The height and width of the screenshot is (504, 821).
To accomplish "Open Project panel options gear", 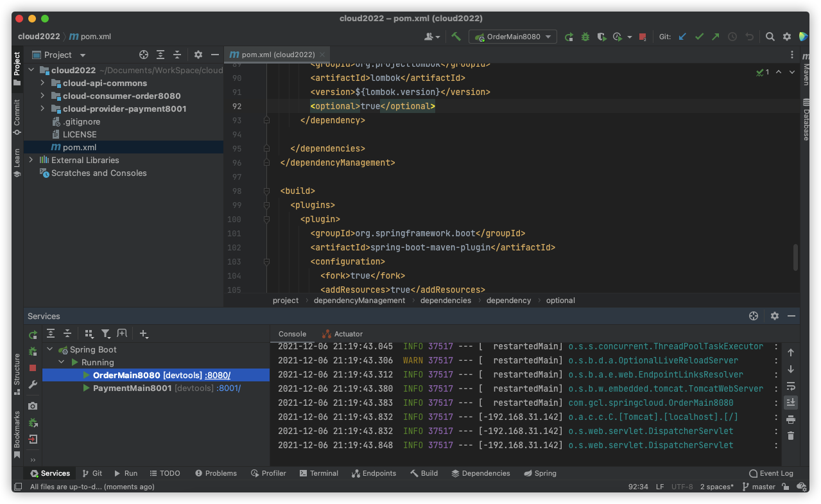I will click(198, 55).
